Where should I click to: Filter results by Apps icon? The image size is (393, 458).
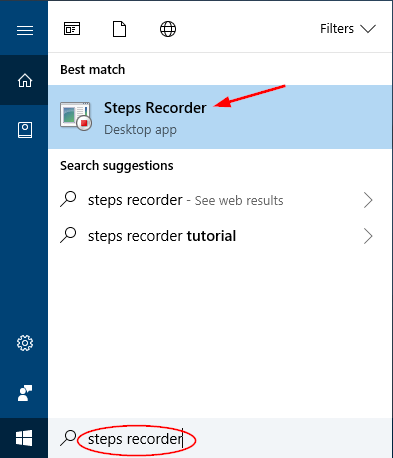(x=72, y=29)
